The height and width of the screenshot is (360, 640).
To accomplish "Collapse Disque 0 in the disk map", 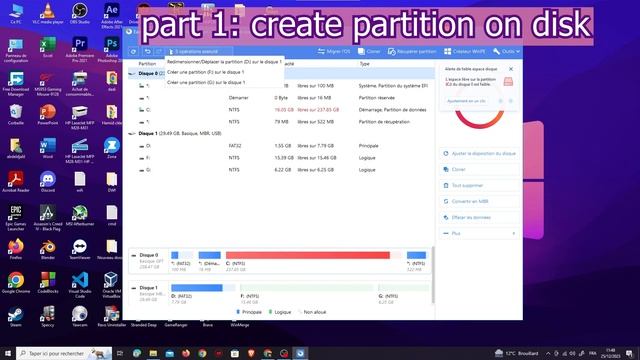I will click(133, 255).
